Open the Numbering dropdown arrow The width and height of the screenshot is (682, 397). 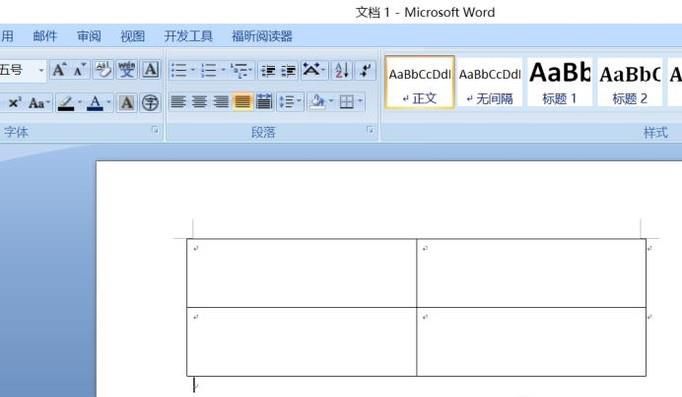223,70
